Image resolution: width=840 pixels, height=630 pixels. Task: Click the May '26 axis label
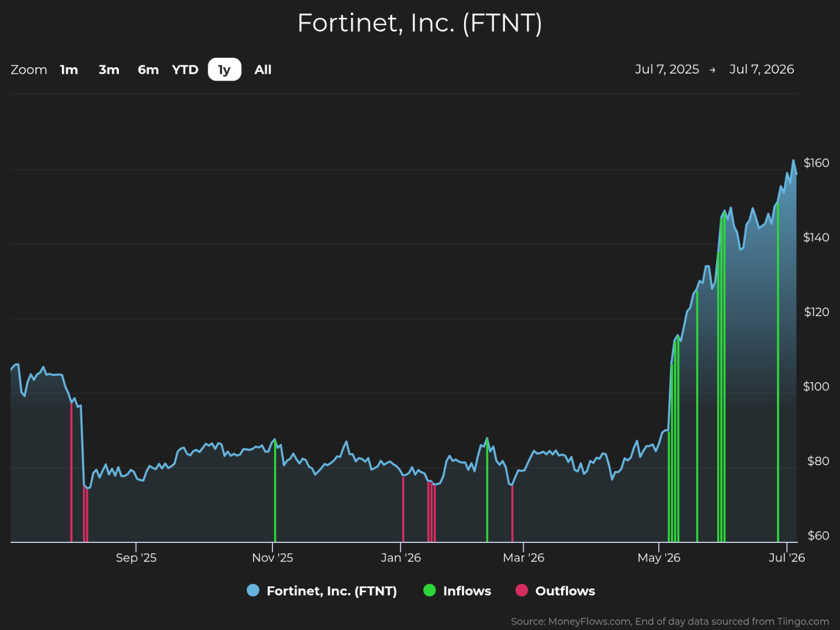click(659, 558)
